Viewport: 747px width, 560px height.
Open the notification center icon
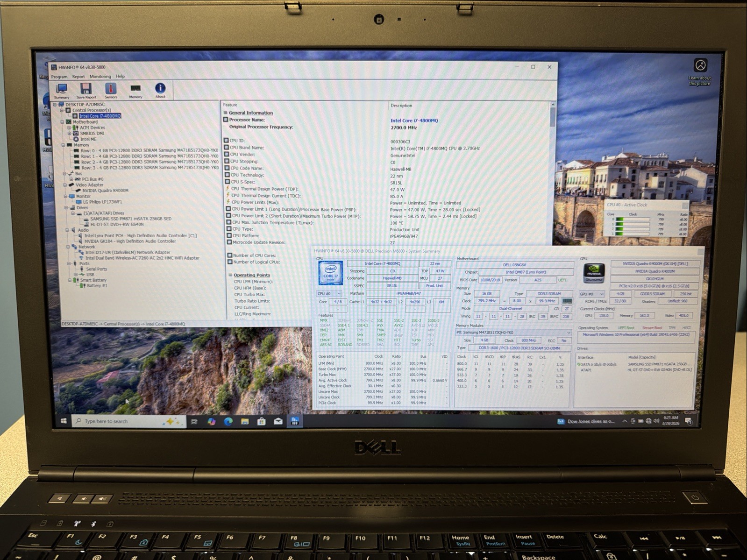tap(688, 421)
